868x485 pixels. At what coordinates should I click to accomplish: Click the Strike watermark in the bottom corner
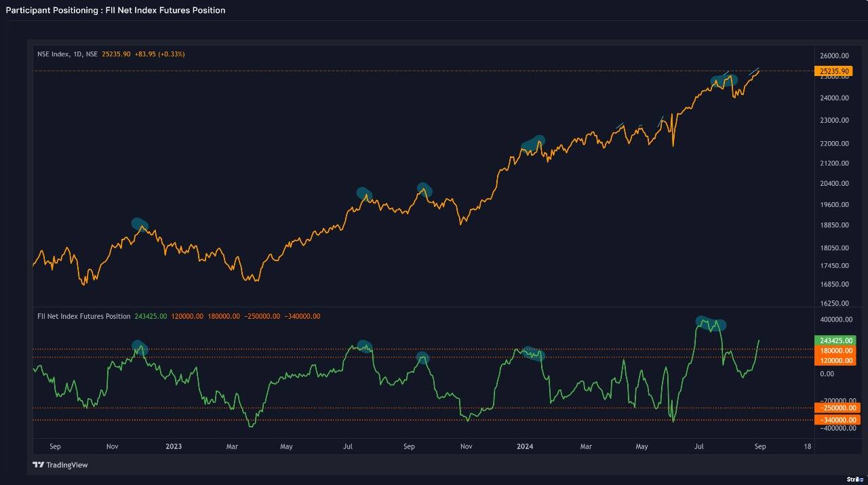(x=856, y=479)
